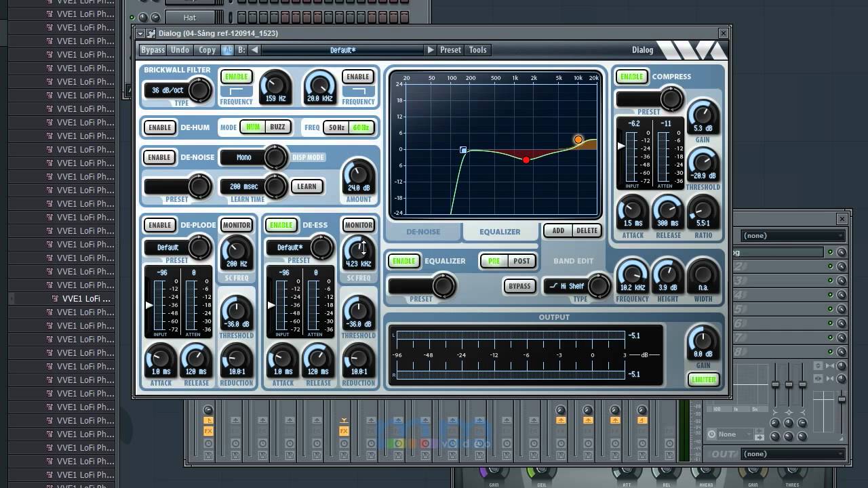Select the Hat channel button
This screenshot has height=488, width=868.
click(x=190, y=17)
